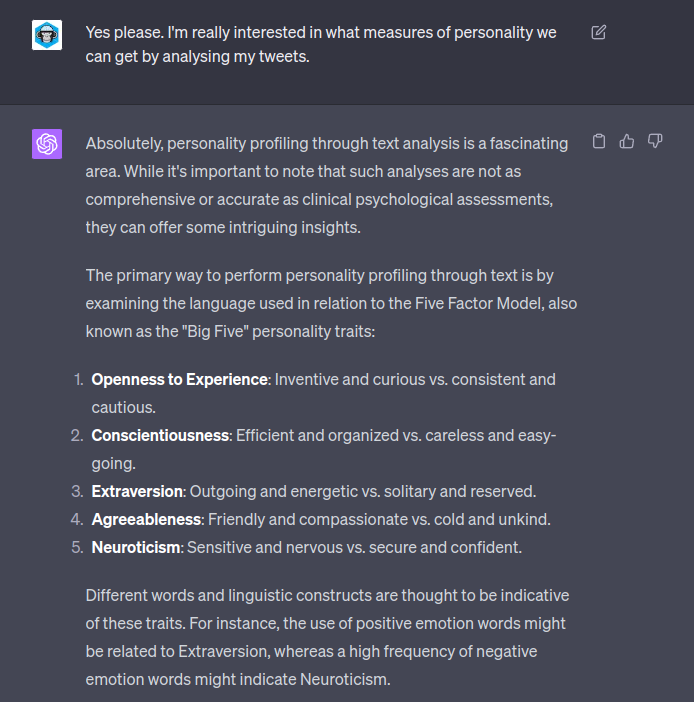Copy the response with the clipboard icon
Viewport: 694px width, 702px height.
[599, 141]
